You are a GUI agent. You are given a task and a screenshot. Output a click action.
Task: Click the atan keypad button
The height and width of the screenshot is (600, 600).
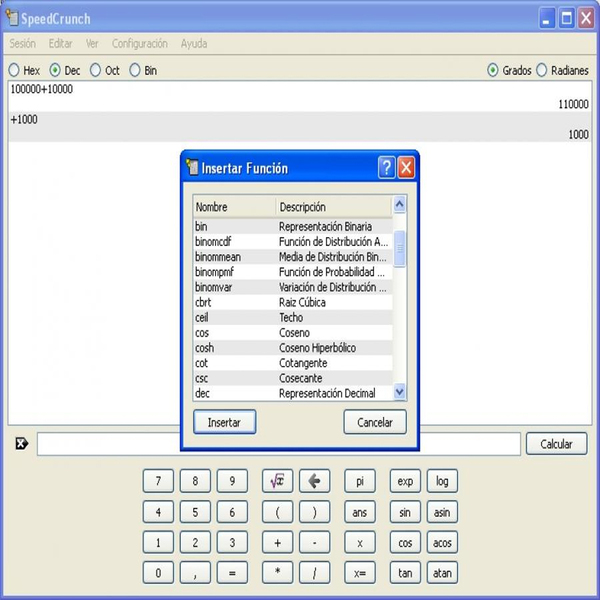pos(442,572)
